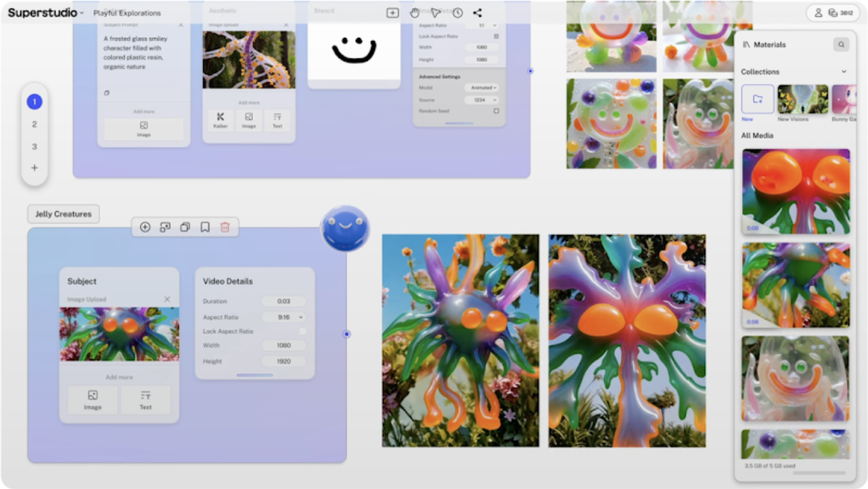Copy the subject prompt with copy icon
Screen dimensions: 868x489
(x=106, y=93)
